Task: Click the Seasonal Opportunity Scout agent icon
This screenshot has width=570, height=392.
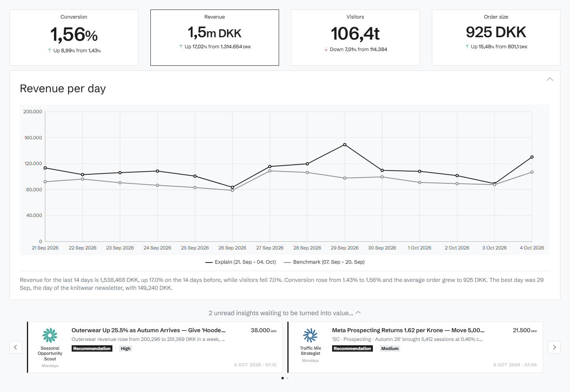Action: click(50, 335)
